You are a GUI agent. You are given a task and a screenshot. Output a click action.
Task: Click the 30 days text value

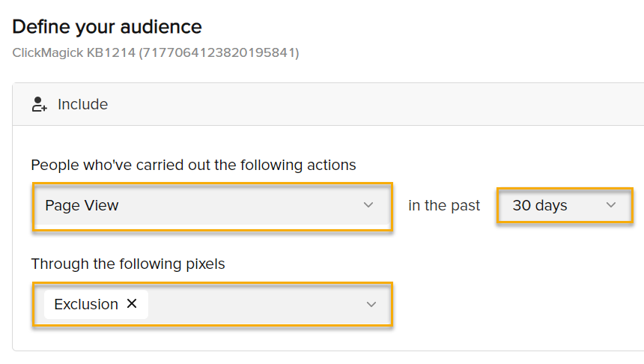coord(539,205)
